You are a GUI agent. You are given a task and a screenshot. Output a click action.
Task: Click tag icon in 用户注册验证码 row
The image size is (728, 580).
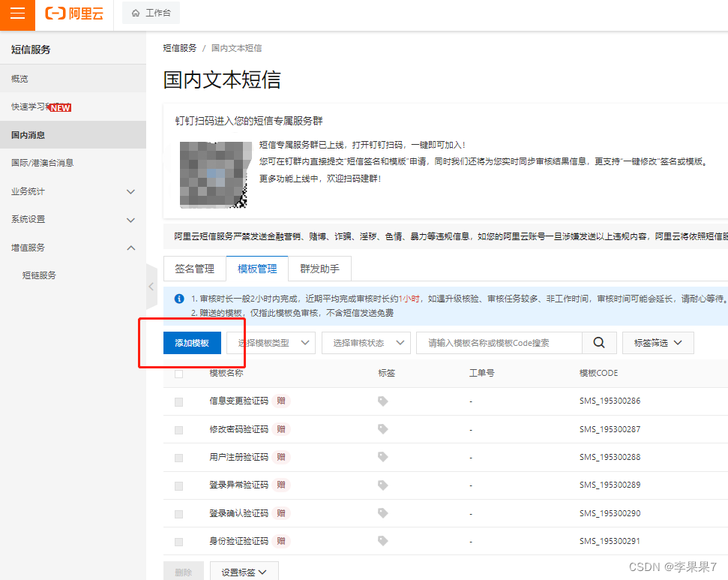point(382,457)
